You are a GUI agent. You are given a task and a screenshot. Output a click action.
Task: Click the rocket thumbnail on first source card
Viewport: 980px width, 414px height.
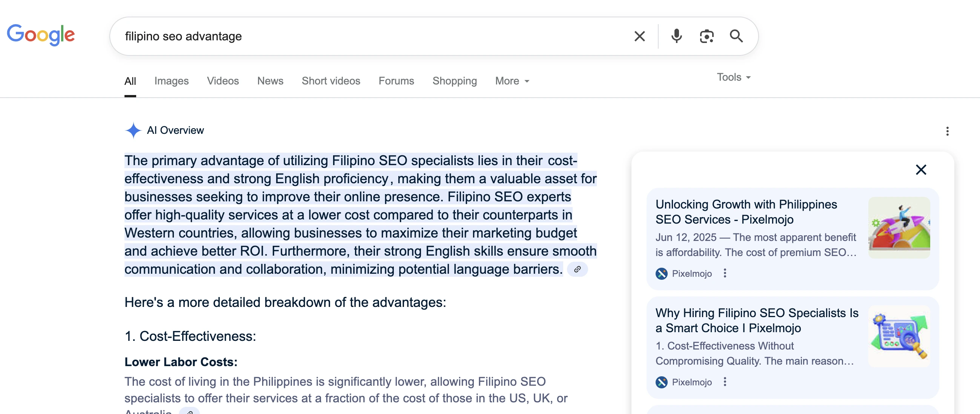899,228
